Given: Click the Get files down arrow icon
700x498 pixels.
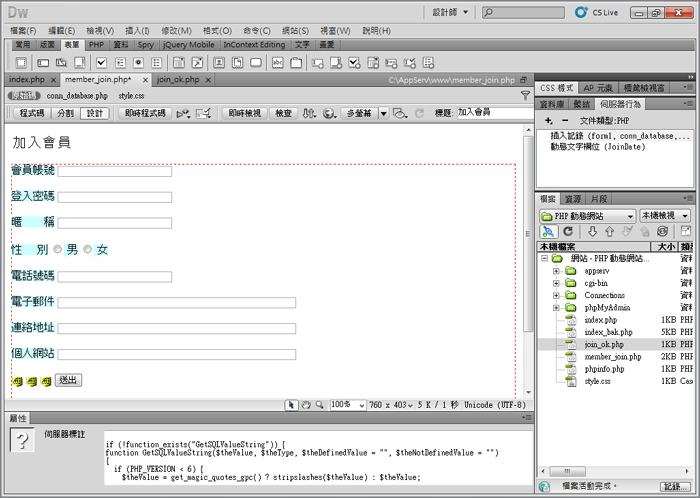Looking at the screenshot, I should (x=592, y=231).
